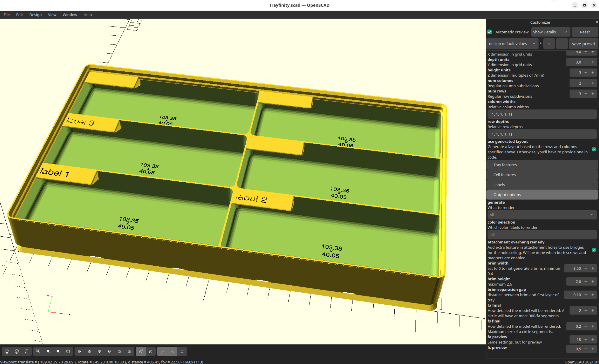Toggle the Automatic Preview checkbox
The image size is (599, 364).
click(490, 32)
